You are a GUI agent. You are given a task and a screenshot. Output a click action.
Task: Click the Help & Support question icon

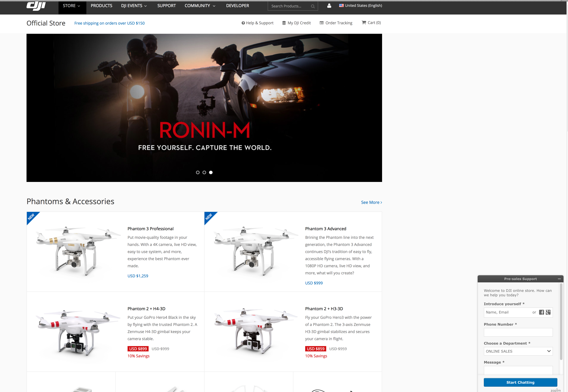pyautogui.click(x=243, y=23)
